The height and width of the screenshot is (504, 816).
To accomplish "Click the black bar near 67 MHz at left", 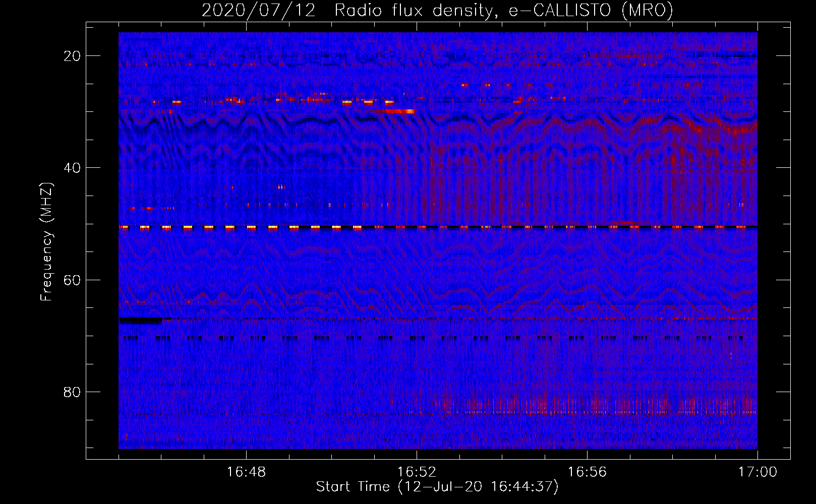I will [141, 320].
